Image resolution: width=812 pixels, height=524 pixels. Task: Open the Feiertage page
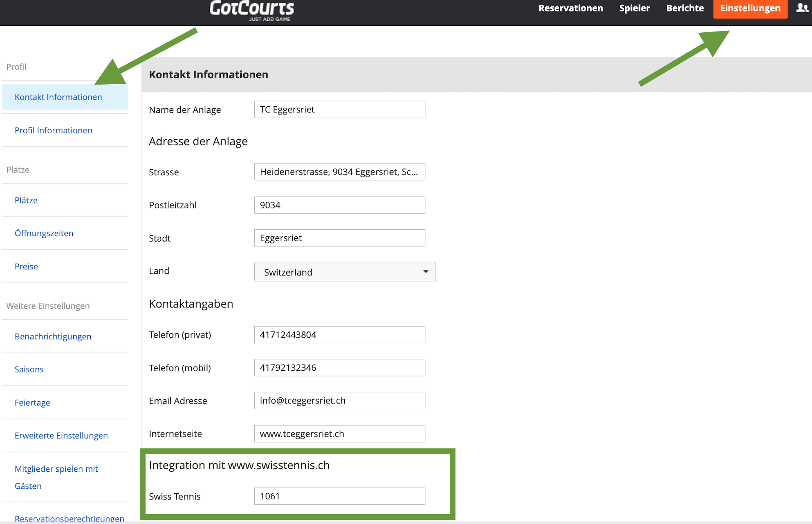pos(32,403)
